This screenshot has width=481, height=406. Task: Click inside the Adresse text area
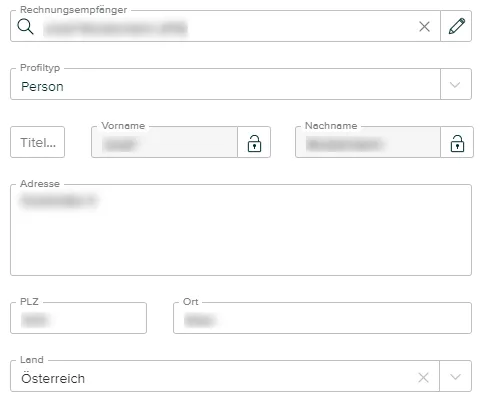click(x=241, y=230)
